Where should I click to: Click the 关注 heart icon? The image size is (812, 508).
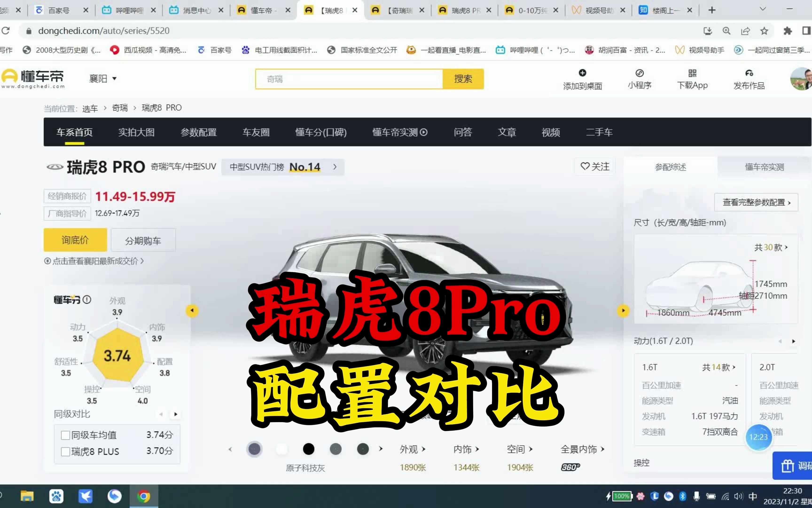(585, 166)
